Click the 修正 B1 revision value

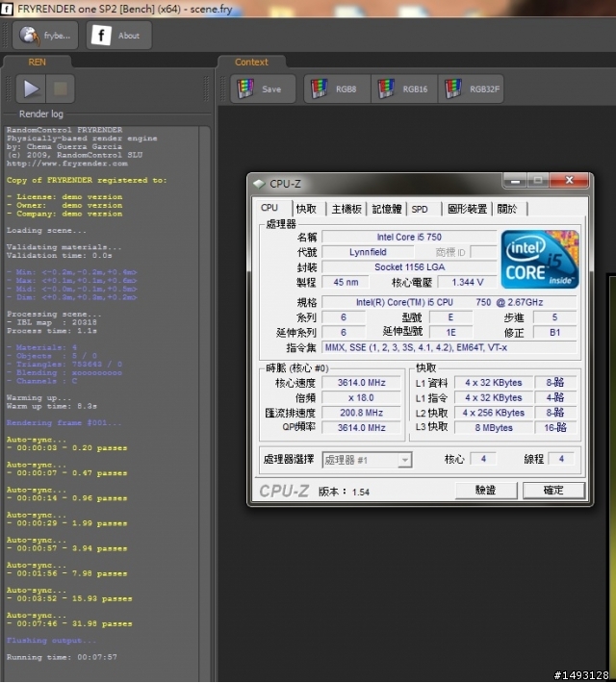[x=554, y=333]
